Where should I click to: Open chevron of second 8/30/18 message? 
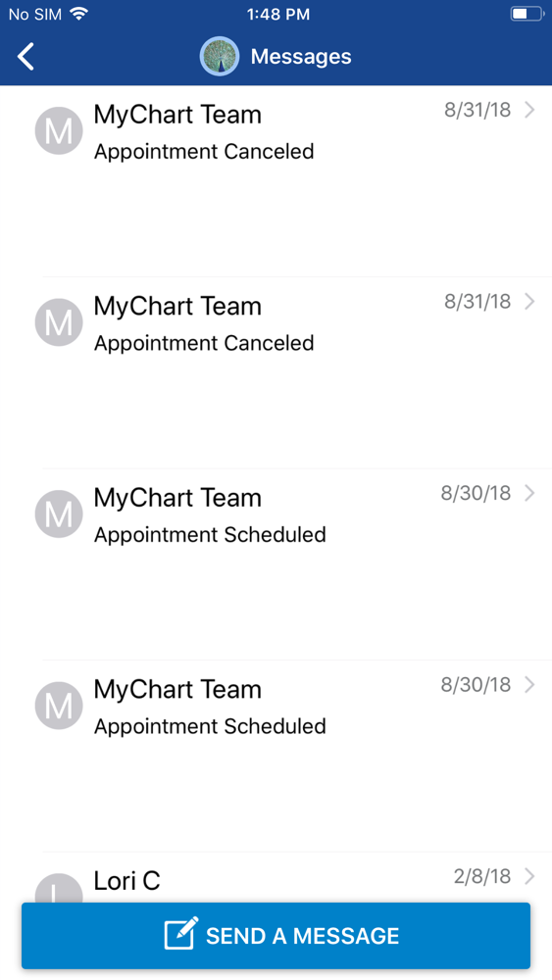click(529, 685)
